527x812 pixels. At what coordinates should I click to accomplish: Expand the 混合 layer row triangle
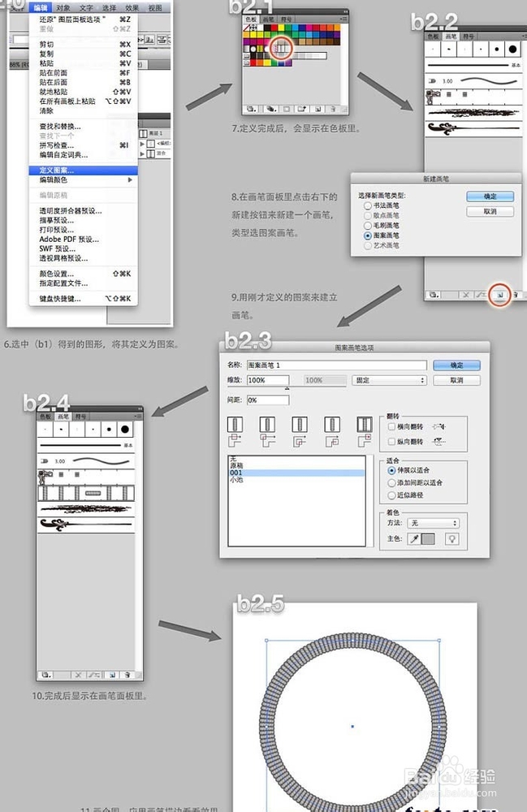click(142, 153)
